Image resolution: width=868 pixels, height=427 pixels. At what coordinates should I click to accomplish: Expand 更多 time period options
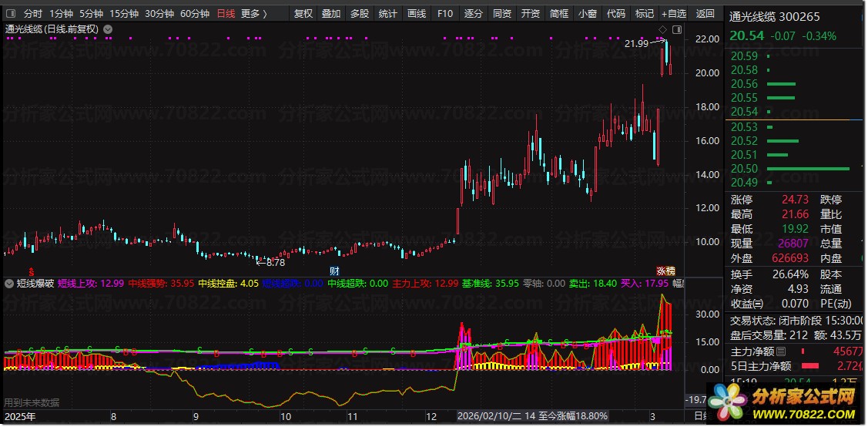pos(253,13)
